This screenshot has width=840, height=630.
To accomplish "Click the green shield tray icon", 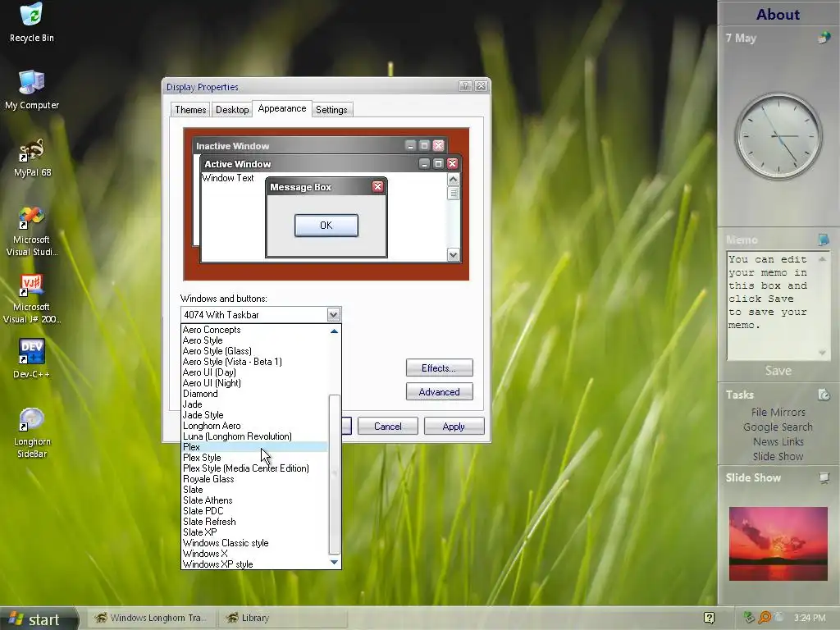I will click(x=749, y=618).
